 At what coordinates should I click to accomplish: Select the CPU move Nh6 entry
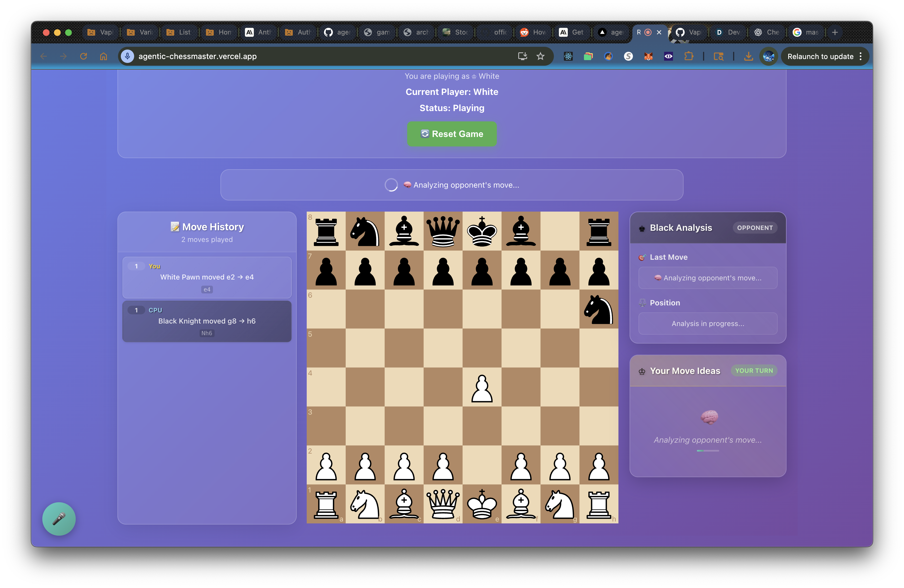(x=207, y=321)
